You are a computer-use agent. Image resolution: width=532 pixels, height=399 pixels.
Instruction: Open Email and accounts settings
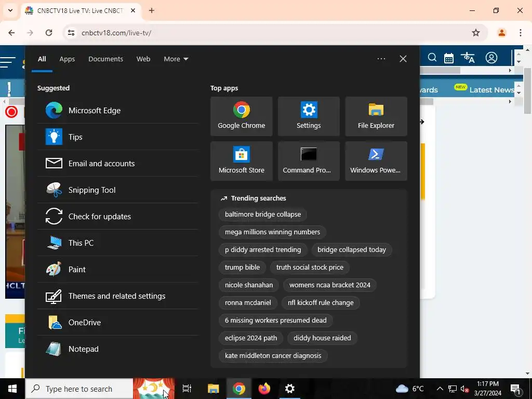[118, 164]
